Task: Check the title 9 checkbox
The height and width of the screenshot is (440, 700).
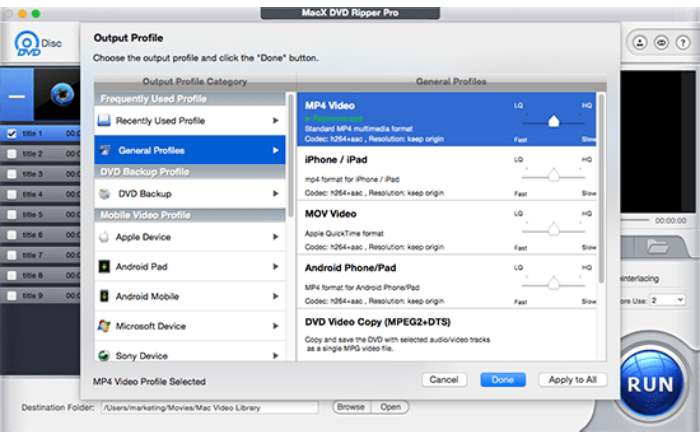Action: (12, 296)
